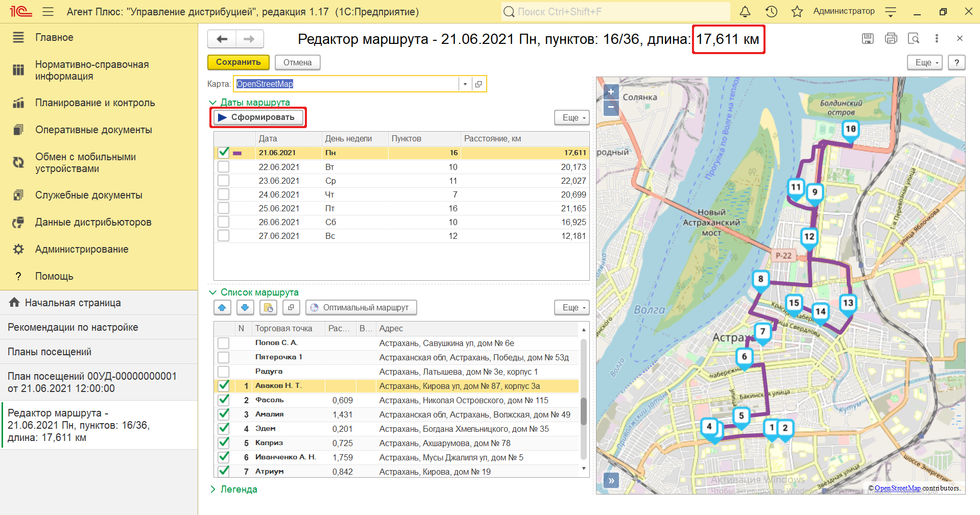Toggle checkbox for date 24.06.2021

223,194
